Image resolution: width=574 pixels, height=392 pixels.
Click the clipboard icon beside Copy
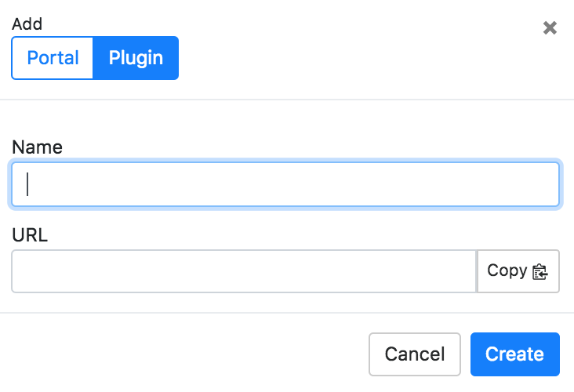click(x=539, y=272)
